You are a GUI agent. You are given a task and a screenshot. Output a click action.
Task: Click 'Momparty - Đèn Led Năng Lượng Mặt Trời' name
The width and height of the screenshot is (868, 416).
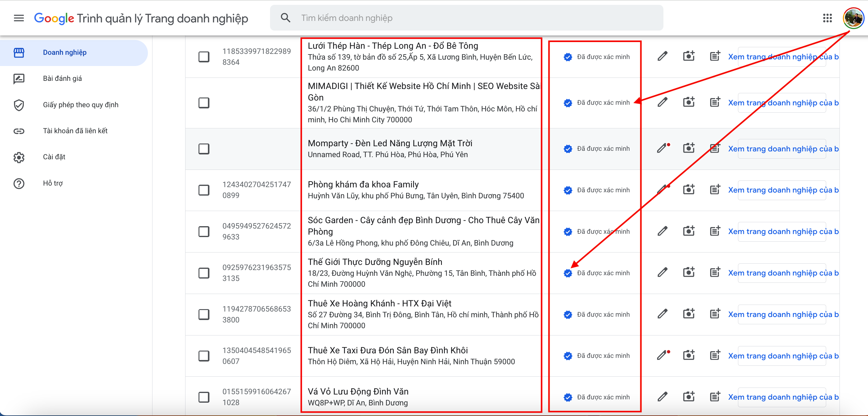pyautogui.click(x=390, y=144)
